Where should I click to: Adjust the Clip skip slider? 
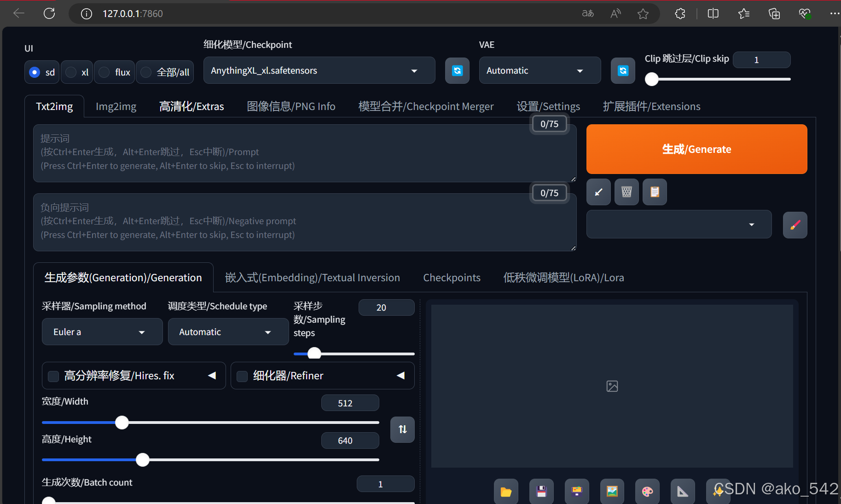718,79
